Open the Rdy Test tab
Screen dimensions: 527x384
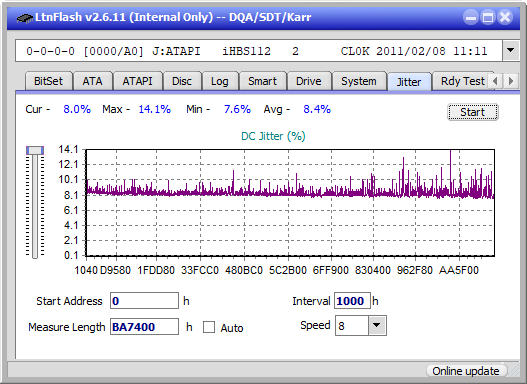point(462,81)
